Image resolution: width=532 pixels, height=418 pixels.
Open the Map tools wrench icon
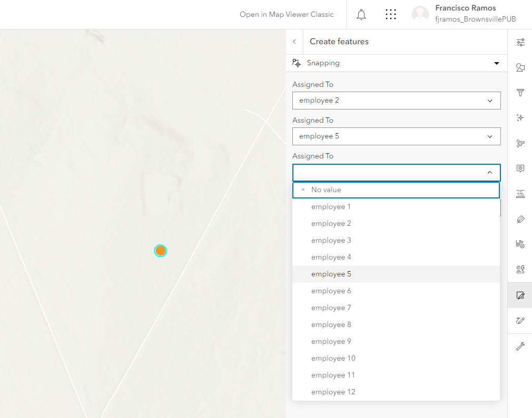coord(520,346)
